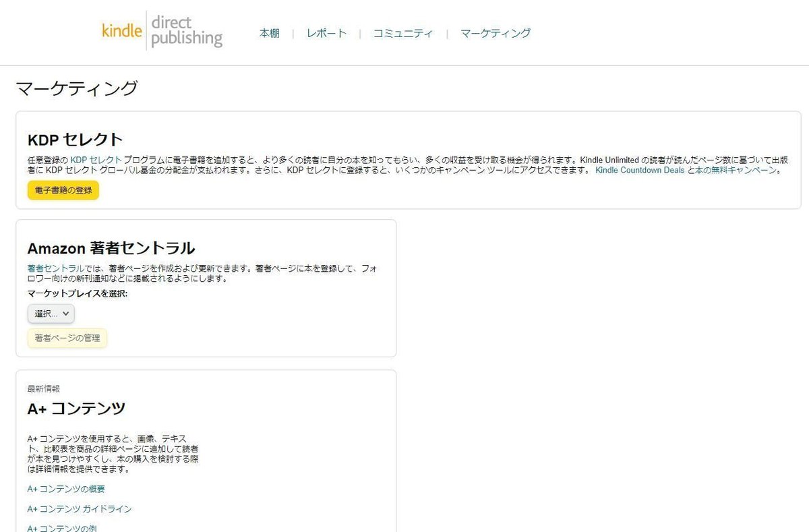Click the 著者ページの管理 button
This screenshot has height=532, width=809.
[x=67, y=338]
